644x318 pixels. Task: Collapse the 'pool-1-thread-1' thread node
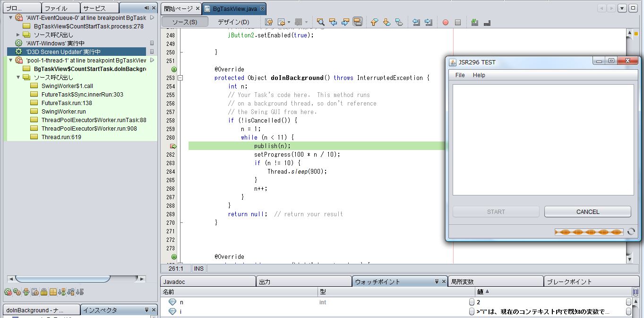coord(11,60)
